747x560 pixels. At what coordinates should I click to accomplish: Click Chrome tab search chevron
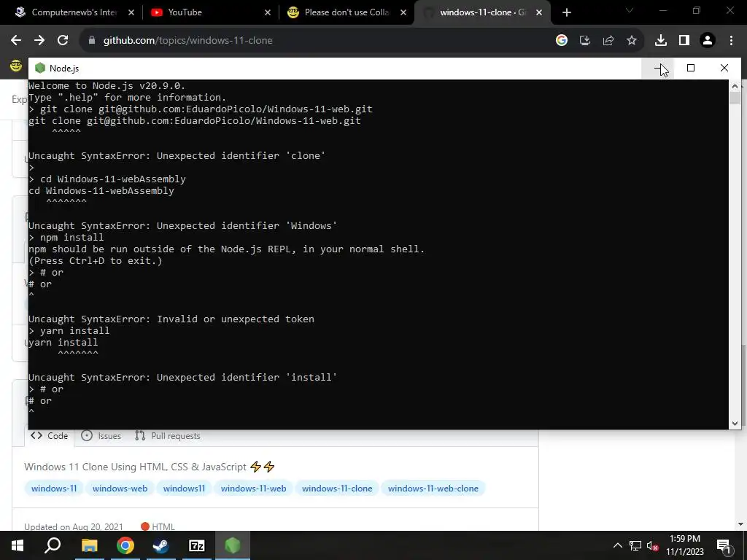click(x=630, y=10)
